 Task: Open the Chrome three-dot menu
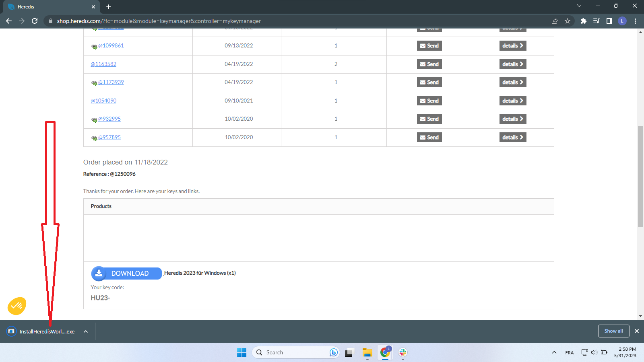636,21
